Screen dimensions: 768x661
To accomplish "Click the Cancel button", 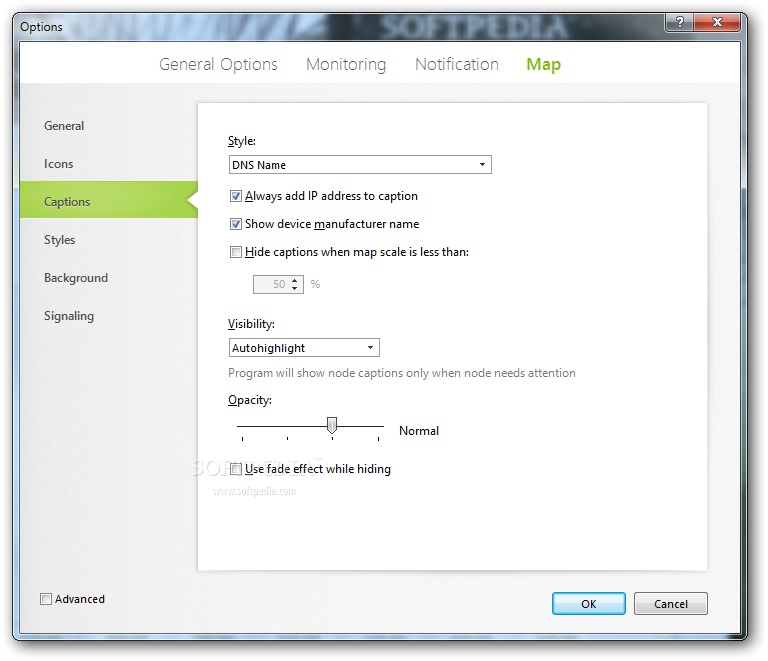I will point(671,604).
